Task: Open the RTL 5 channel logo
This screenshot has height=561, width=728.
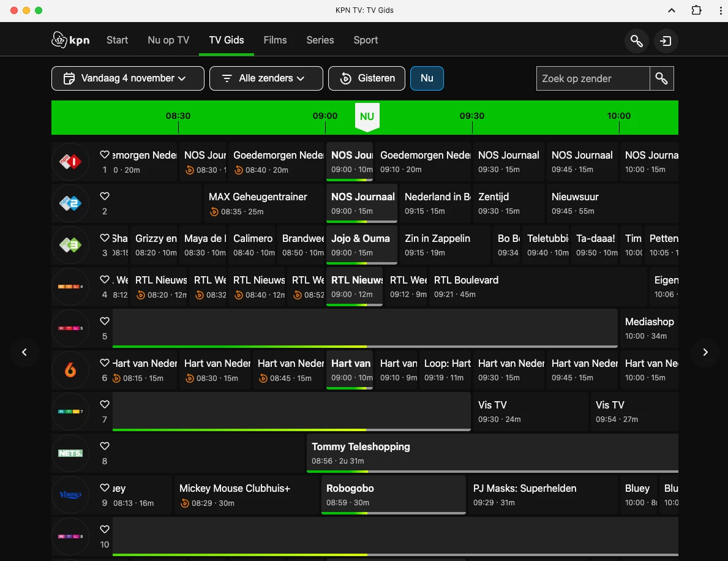Action: pyautogui.click(x=70, y=328)
